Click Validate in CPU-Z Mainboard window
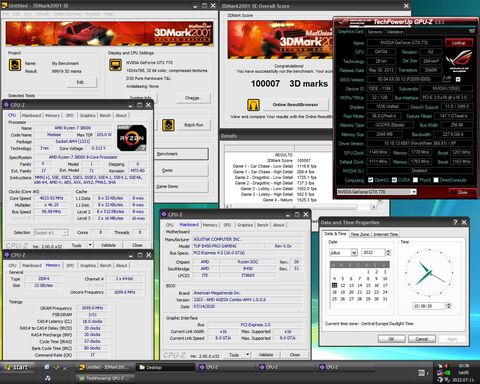Screen dimensions: 480x384 [x=266, y=355]
